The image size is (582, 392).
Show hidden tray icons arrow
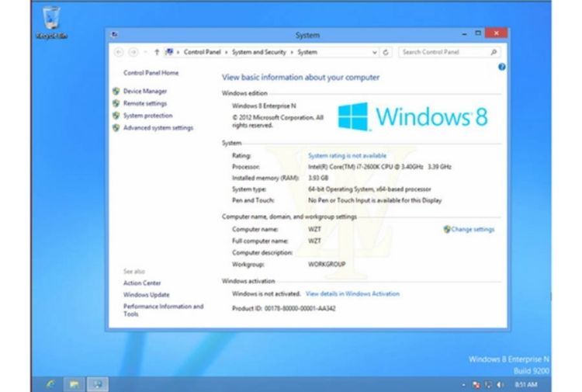tap(463, 385)
